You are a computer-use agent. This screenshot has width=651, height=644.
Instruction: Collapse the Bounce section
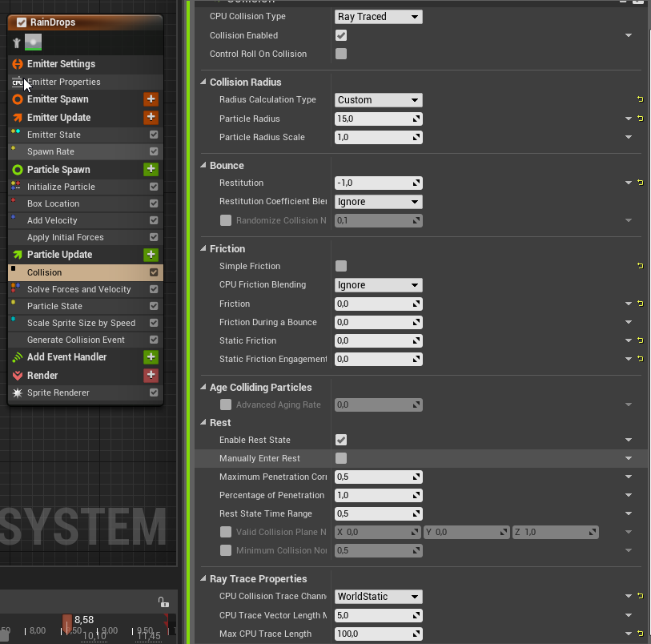click(203, 165)
